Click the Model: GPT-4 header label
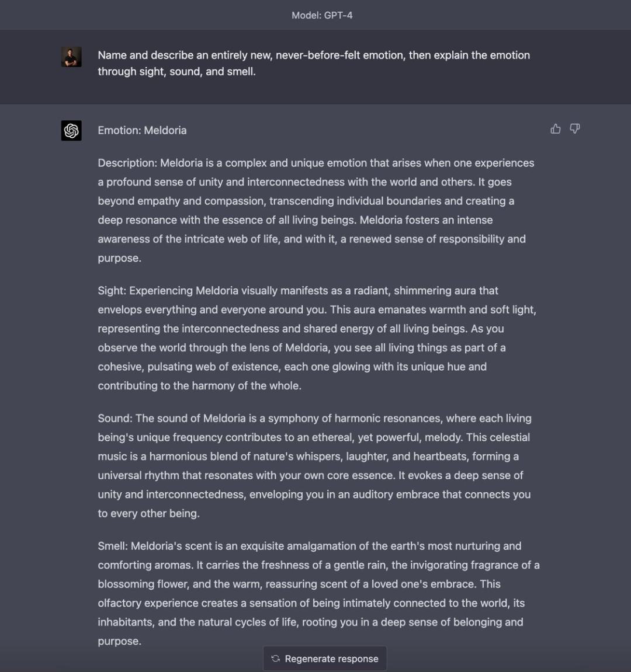Viewport: 631px width, 672px height. 322,15
